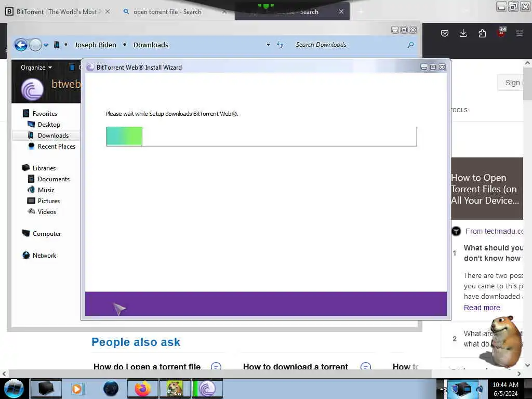Click the btweb BitTorrent file icon
This screenshot has width=532, height=399.
click(x=32, y=89)
